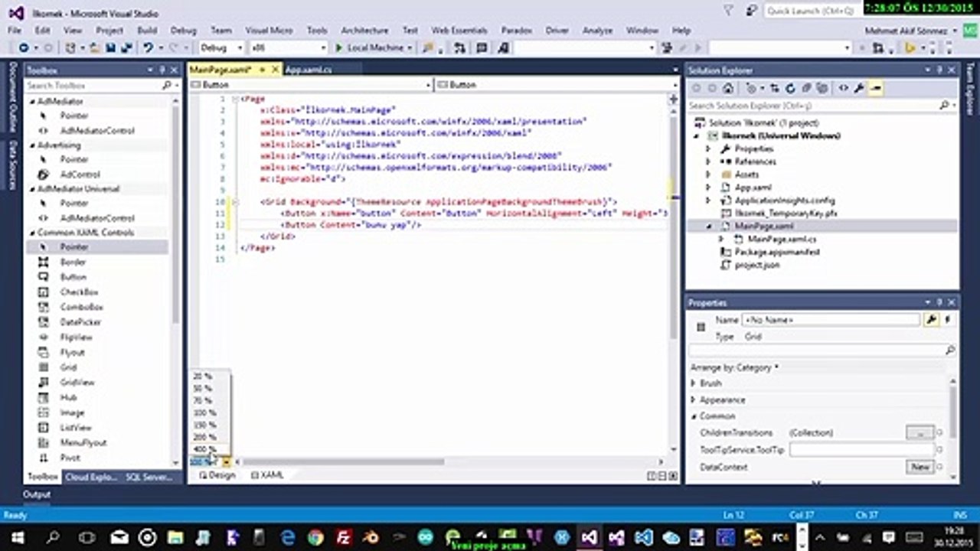Open the Architecture menu
Screen dimensions: 980x551
364,31
